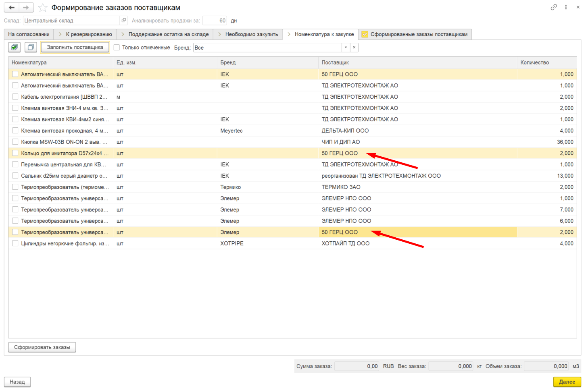Viewport: 588px width, 390px height.
Task: Click the yellow Далее button
Action: pyautogui.click(x=567, y=382)
